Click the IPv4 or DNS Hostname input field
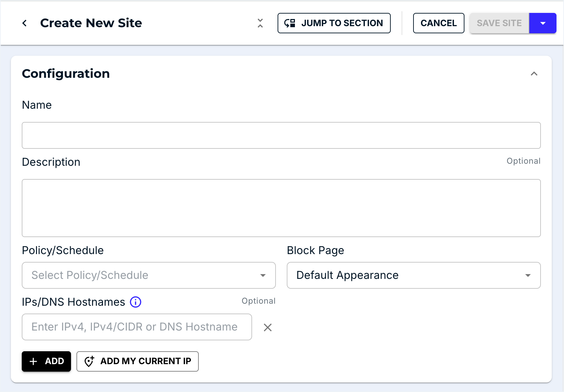The image size is (564, 392). point(137,327)
